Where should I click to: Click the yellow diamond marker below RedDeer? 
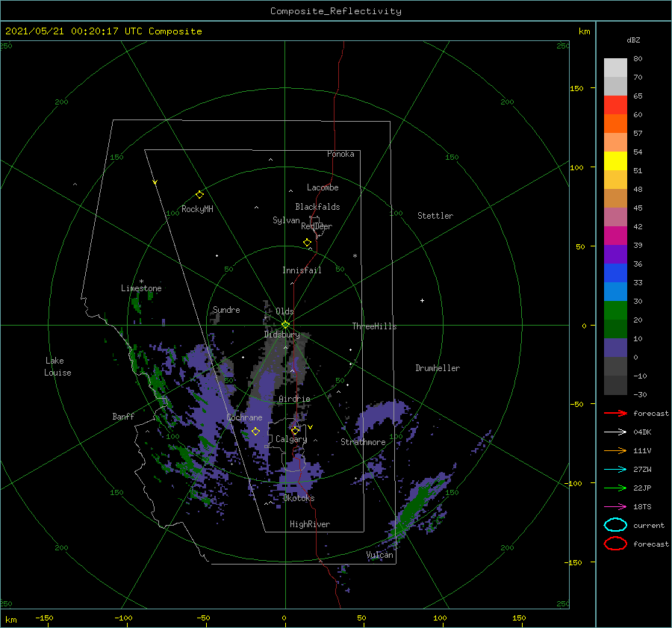coord(308,242)
